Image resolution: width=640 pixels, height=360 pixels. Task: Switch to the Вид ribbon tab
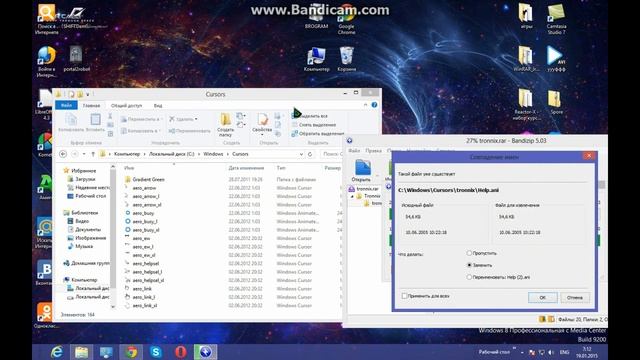pyautogui.click(x=158, y=105)
